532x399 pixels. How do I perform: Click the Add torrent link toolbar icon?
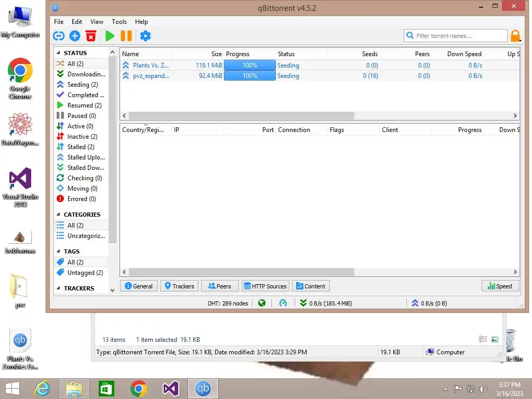(x=59, y=36)
